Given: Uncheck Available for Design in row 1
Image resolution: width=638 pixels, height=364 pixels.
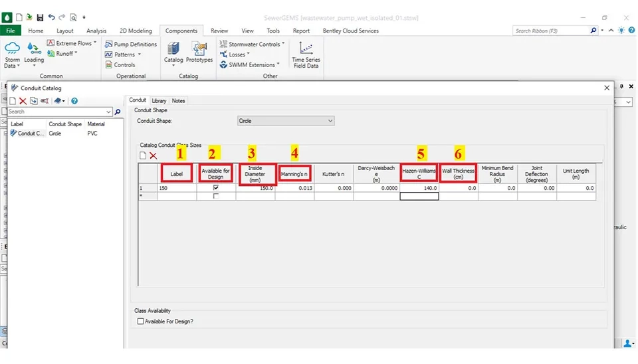Looking at the screenshot, I should pos(216,189).
